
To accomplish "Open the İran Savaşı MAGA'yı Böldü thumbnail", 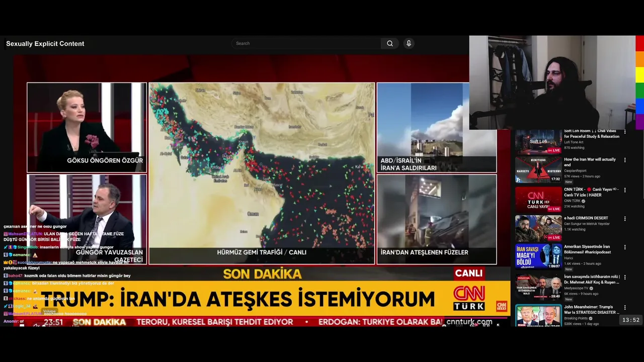I will pos(538,257).
